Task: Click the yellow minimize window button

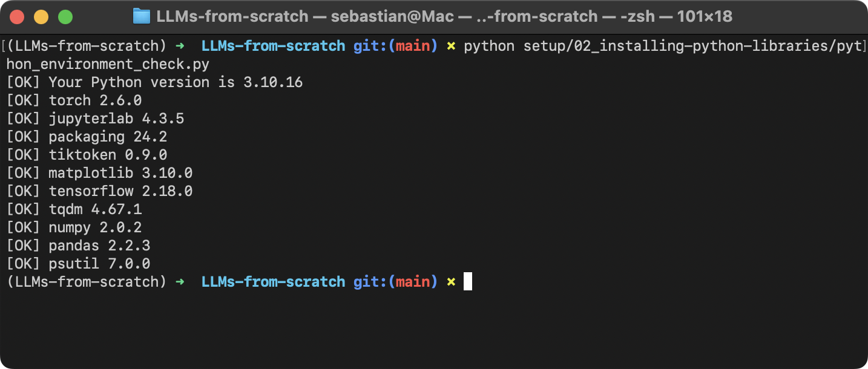Action: tap(41, 17)
